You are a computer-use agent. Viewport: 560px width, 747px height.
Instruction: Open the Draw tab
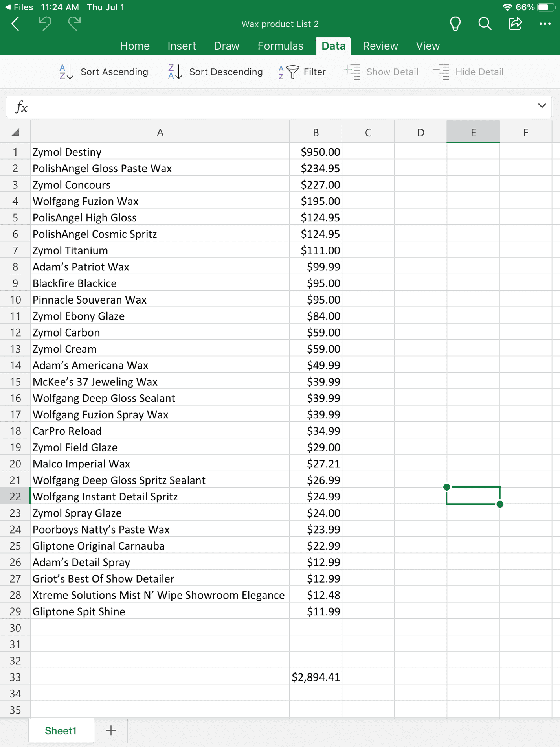point(226,46)
